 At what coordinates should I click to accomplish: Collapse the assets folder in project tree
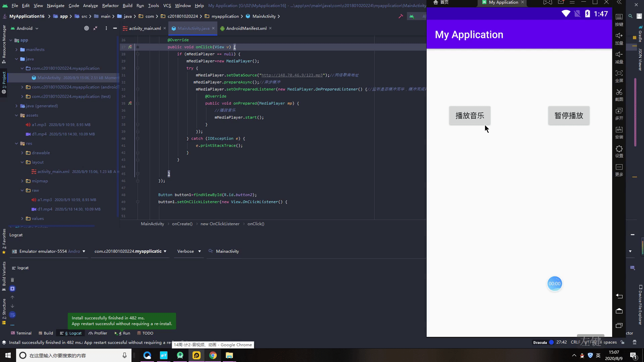tap(16, 115)
